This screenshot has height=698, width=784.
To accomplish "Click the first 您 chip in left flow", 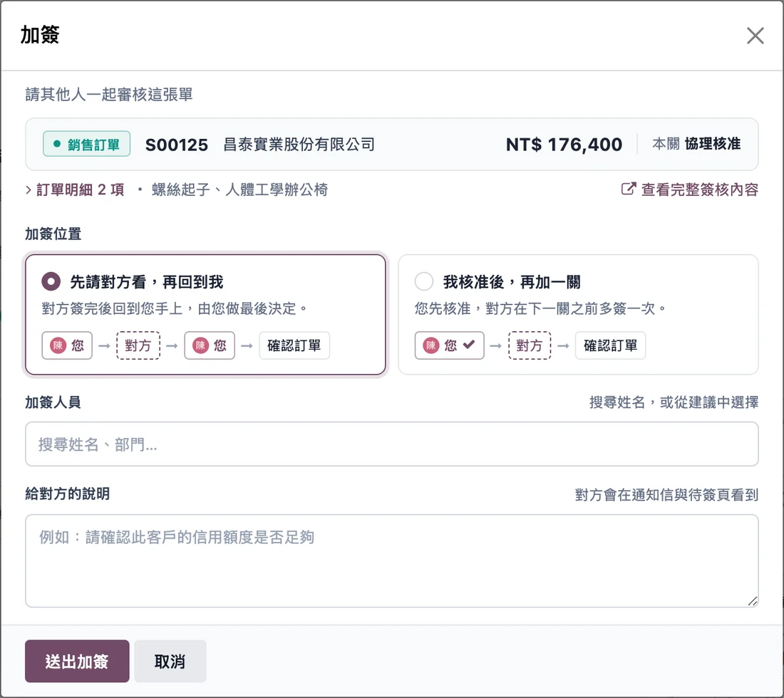I will tap(67, 345).
